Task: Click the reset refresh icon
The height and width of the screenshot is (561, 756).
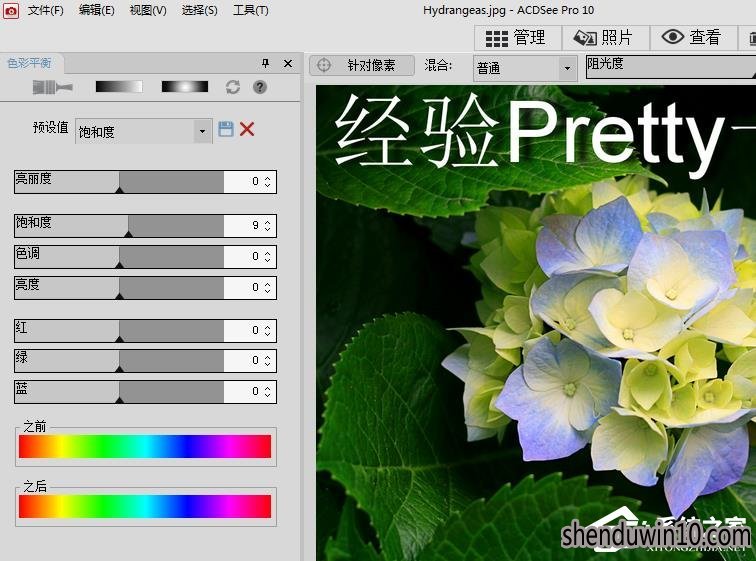Action: tap(233, 87)
